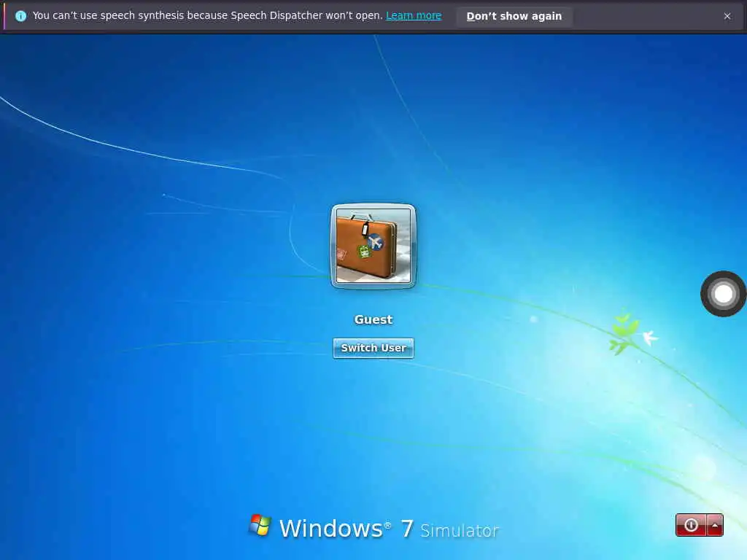Click Don't show again button

coord(514,16)
